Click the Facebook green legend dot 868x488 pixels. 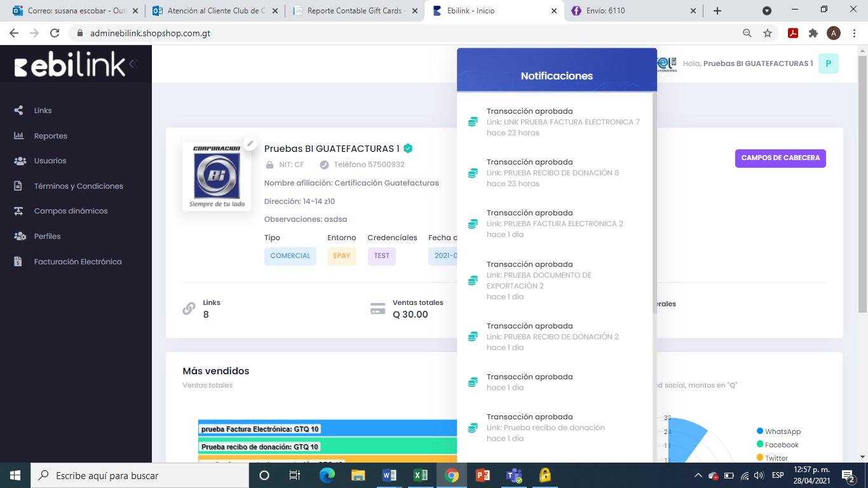pos(760,445)
